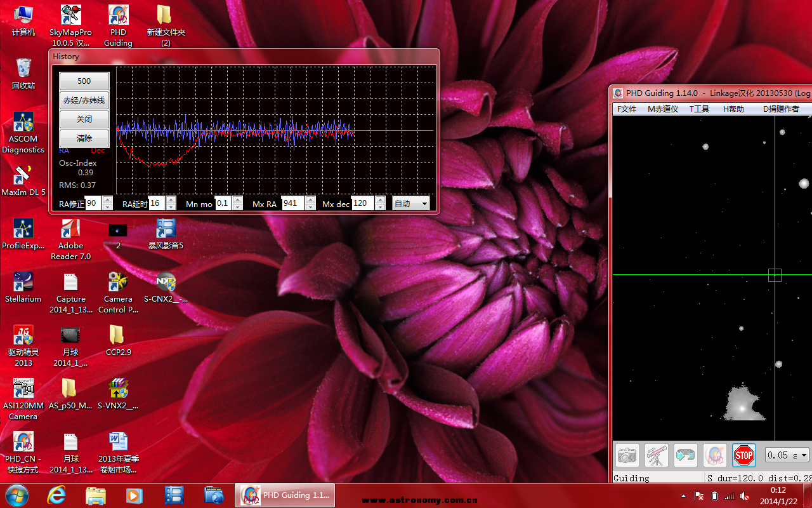Click the 500 button in History window
812x508 pixels.
84,81
